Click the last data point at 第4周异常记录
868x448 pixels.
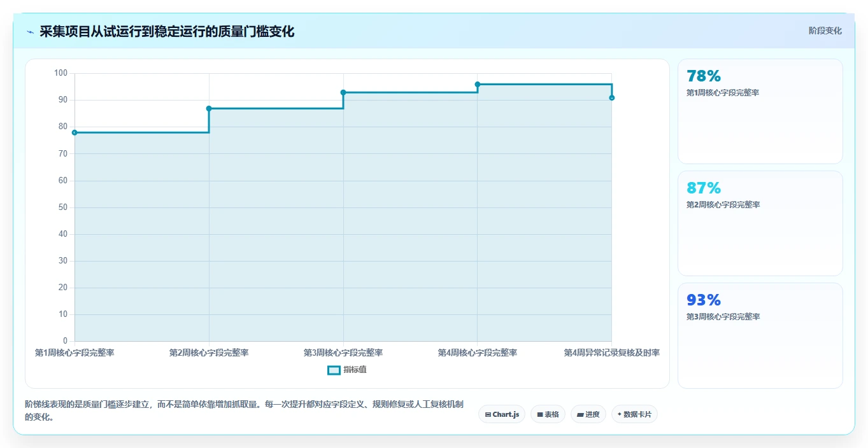pos(611,97)
